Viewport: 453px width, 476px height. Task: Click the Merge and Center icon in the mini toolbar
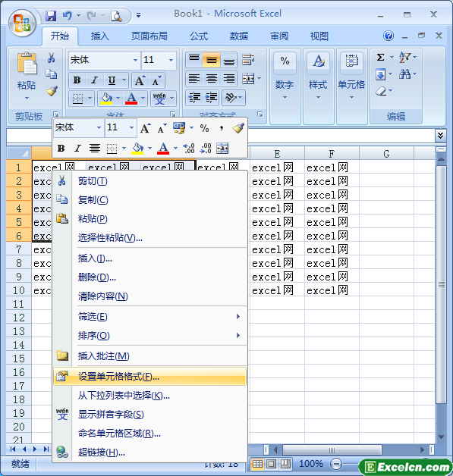pyautogui.click(x=222, y=148)
